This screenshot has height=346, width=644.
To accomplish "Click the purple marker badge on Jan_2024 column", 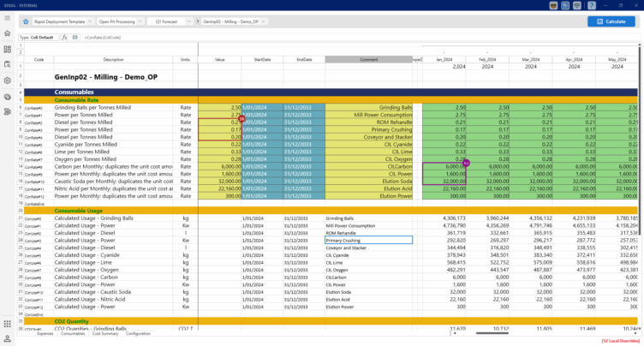I will [466, 163].
